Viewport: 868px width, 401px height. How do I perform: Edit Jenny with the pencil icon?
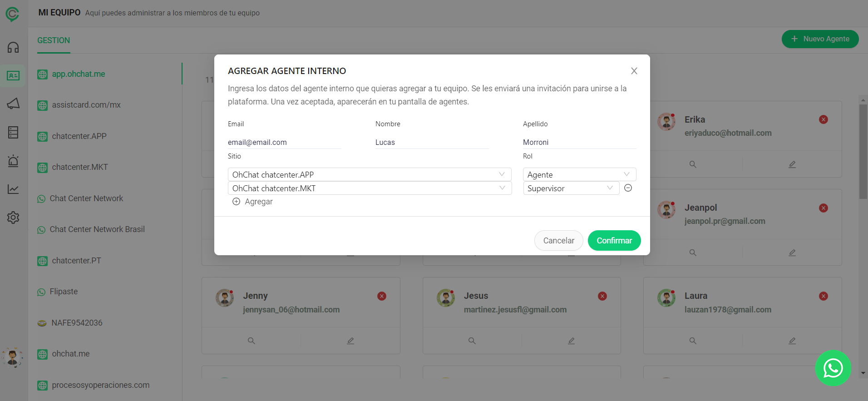(350, 341)
